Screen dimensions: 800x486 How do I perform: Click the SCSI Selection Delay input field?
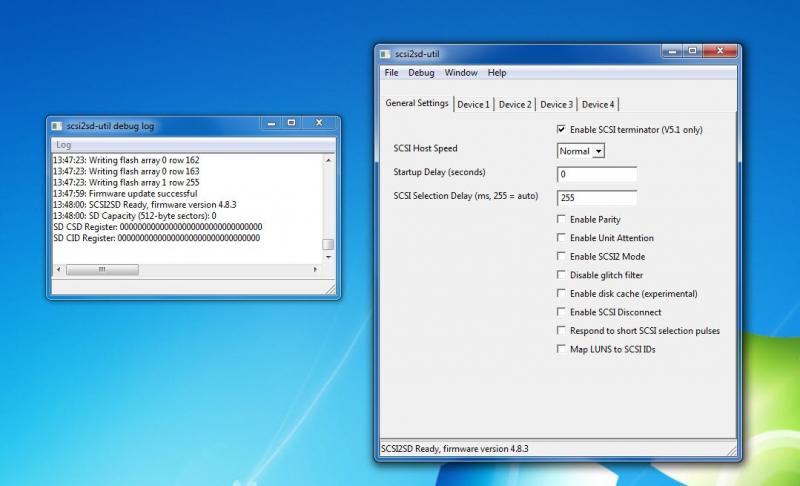(x=597, y=198)
